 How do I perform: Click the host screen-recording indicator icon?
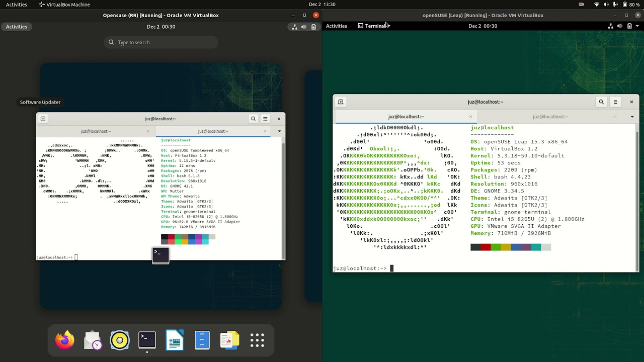pyautogui.click(x=582, y=5)
